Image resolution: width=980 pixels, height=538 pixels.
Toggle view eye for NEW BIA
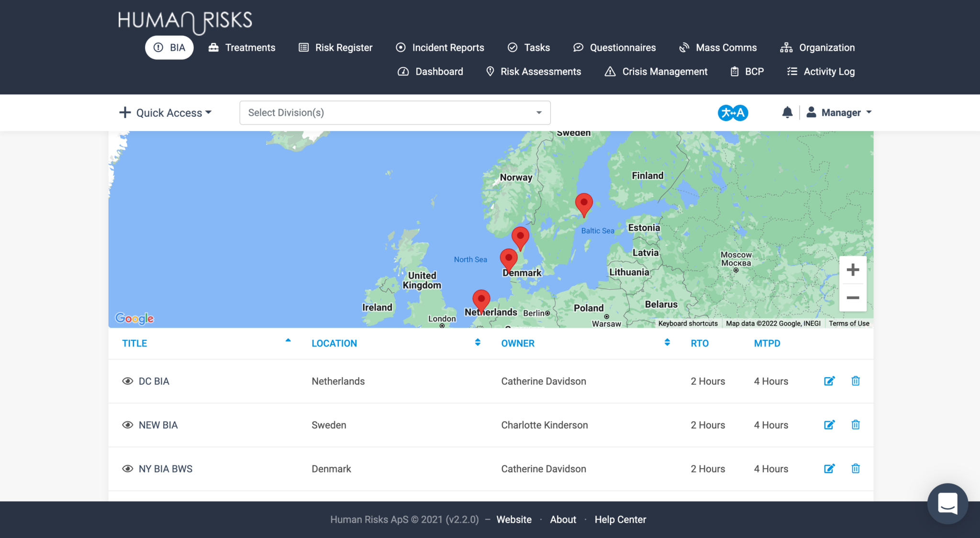tap(127, 425)
